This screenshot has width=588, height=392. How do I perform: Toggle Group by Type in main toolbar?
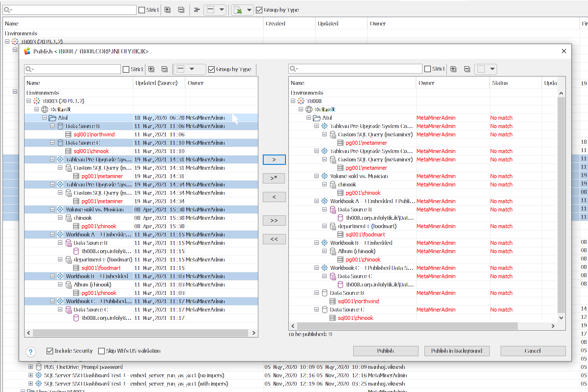(x=259, y=10)
